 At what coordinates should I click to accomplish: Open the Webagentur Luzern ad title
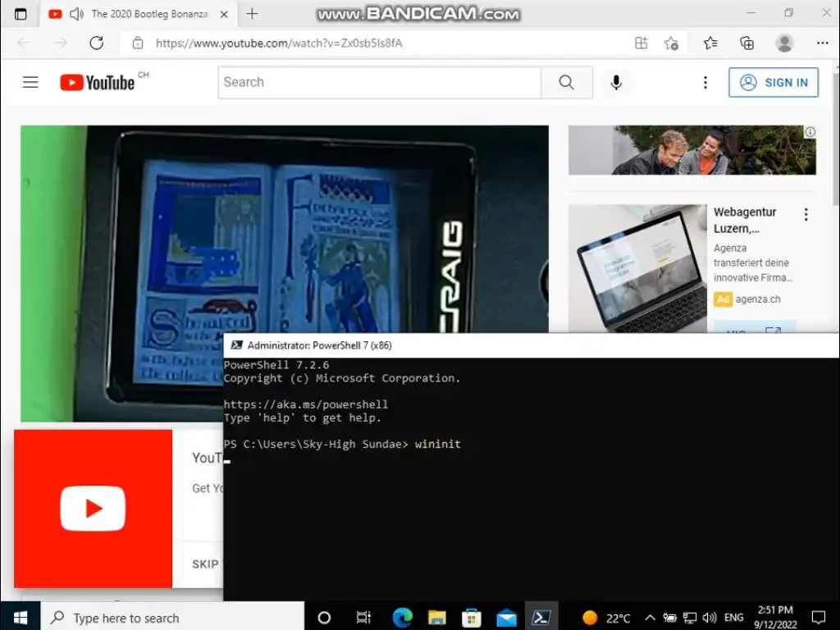[745, 220]
